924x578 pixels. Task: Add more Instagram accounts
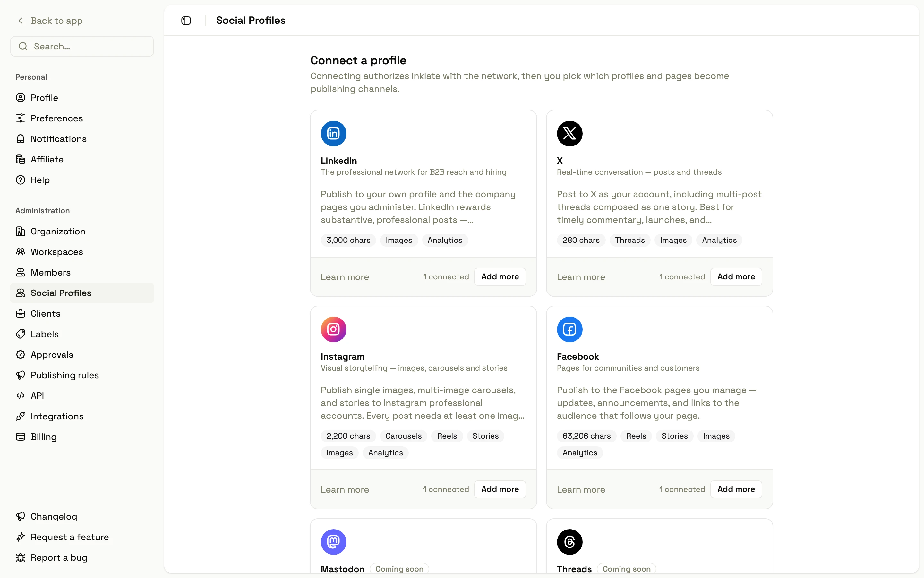tap(500, 489)
